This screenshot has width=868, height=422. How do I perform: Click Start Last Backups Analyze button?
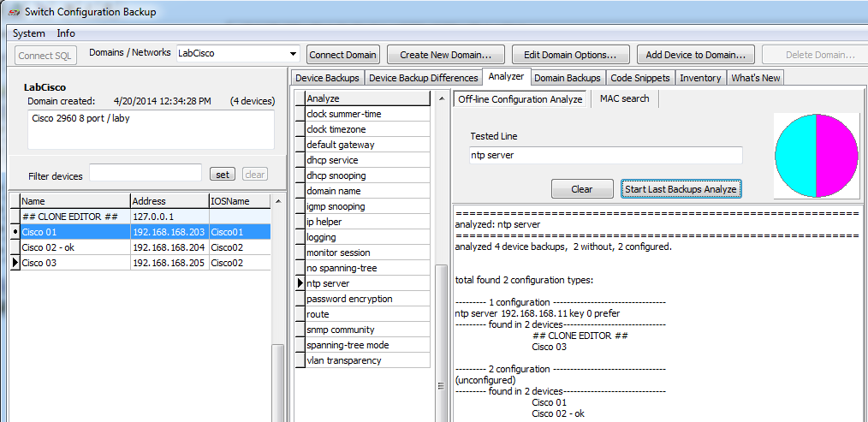click(681, 189)
